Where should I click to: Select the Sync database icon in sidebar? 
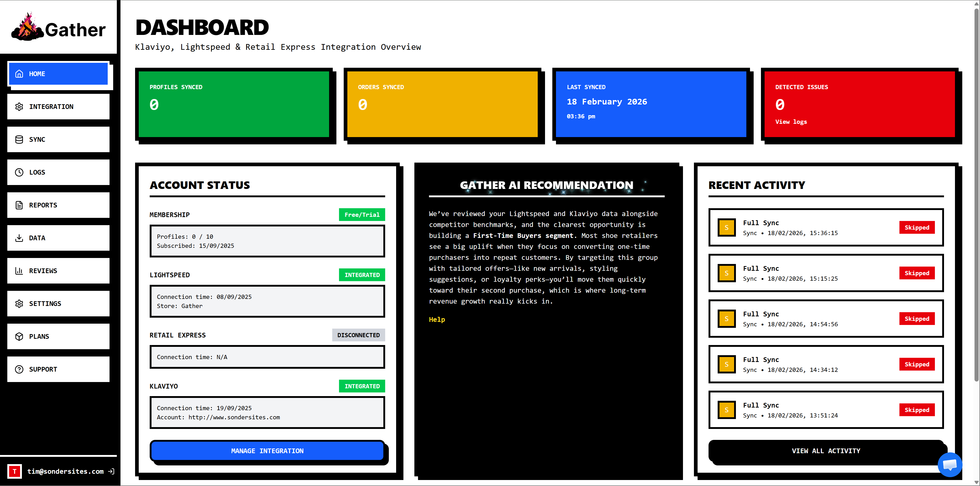pos(19,139)
